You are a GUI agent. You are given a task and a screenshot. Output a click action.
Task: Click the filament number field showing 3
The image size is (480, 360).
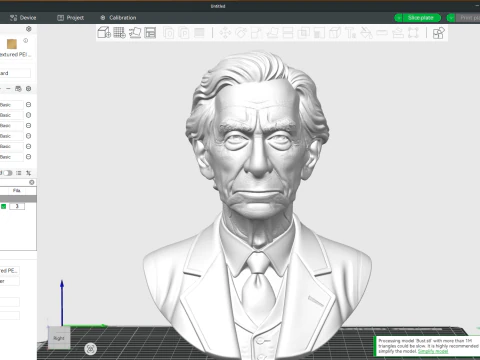17,206
